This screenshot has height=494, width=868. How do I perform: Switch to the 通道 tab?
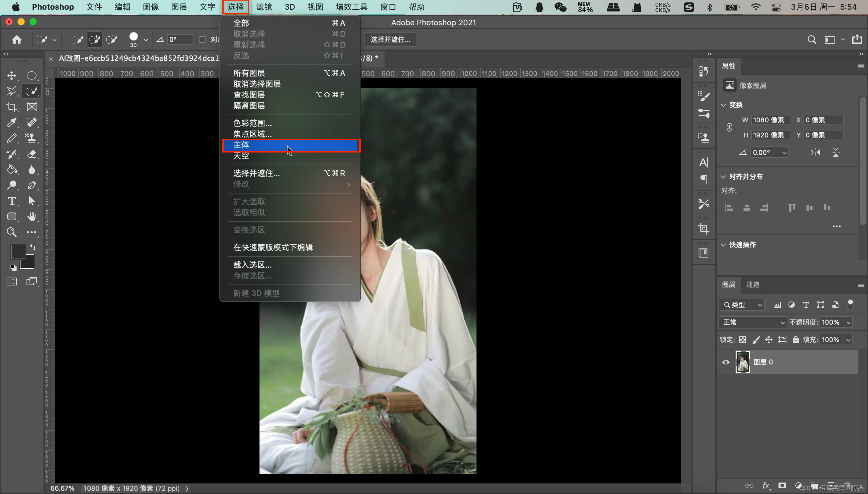(752, 284)
